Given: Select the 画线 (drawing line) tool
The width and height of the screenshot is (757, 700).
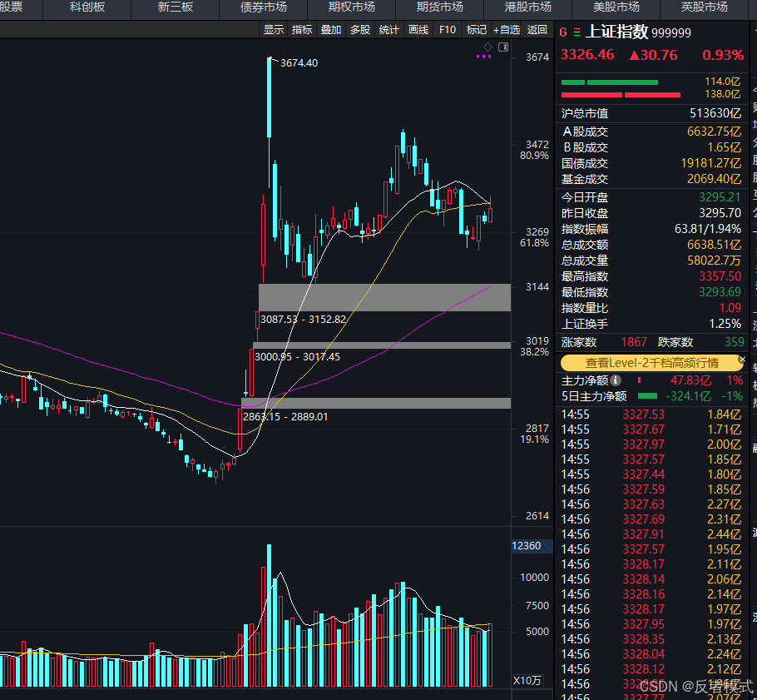Looking at the screenshot, I should (x=418, y=30).
